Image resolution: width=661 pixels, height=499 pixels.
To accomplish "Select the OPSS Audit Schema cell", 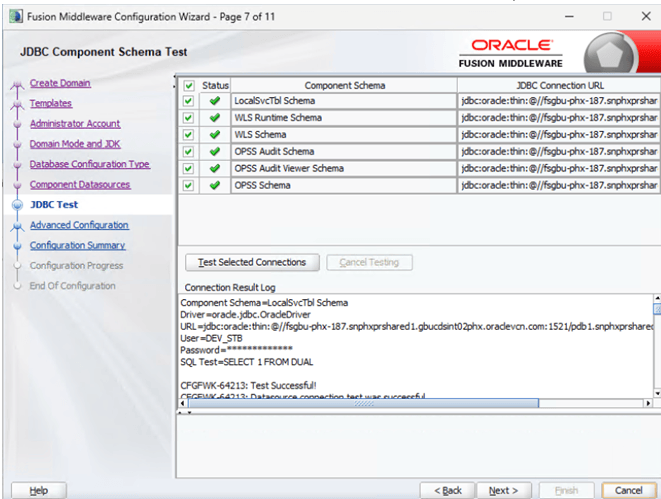I will (x=344, y=151).
